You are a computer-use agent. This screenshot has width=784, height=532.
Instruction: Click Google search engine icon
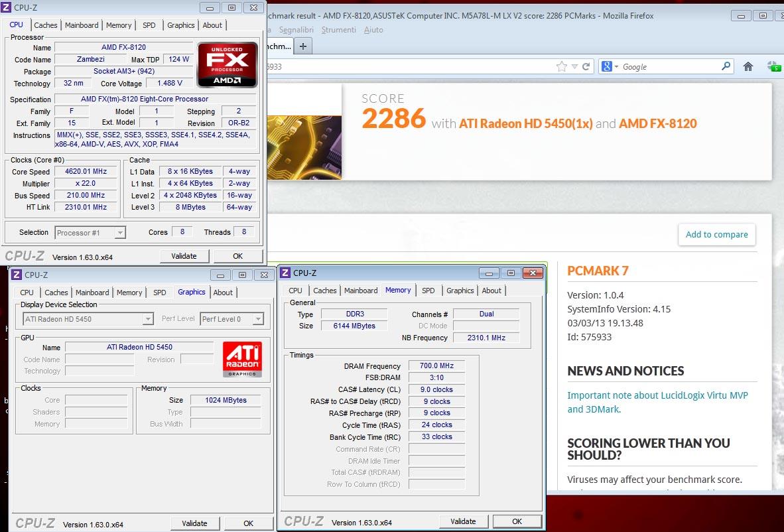coord(606,66)
